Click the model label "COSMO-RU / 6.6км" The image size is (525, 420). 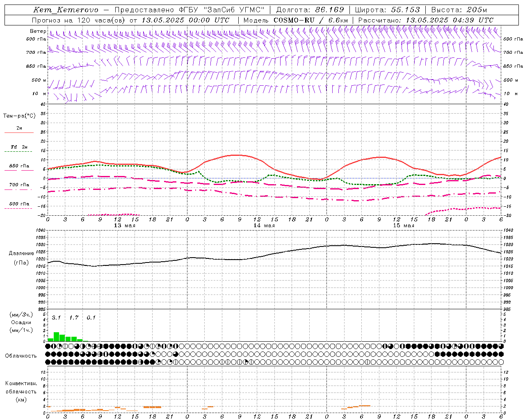[x=310, y=20]
